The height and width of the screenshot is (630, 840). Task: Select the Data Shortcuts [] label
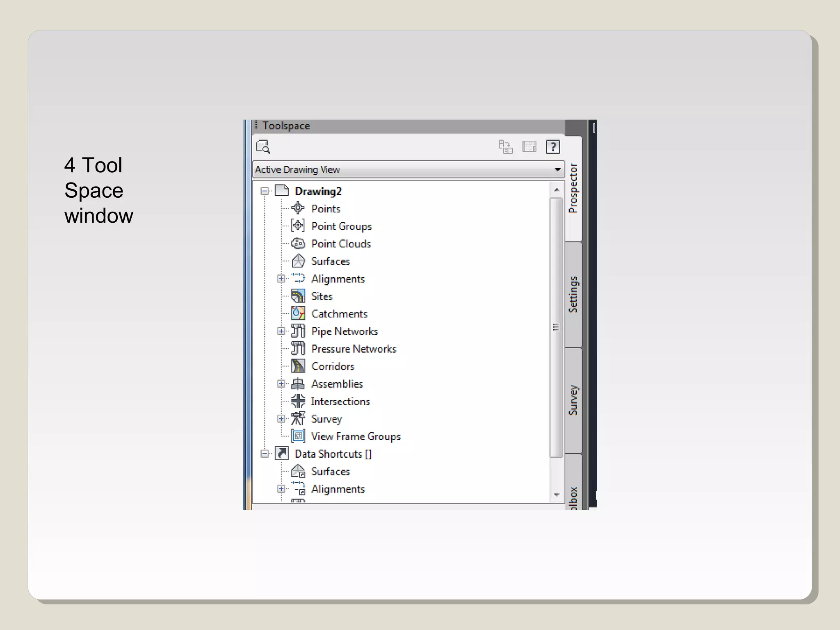[x=333, y=454]
